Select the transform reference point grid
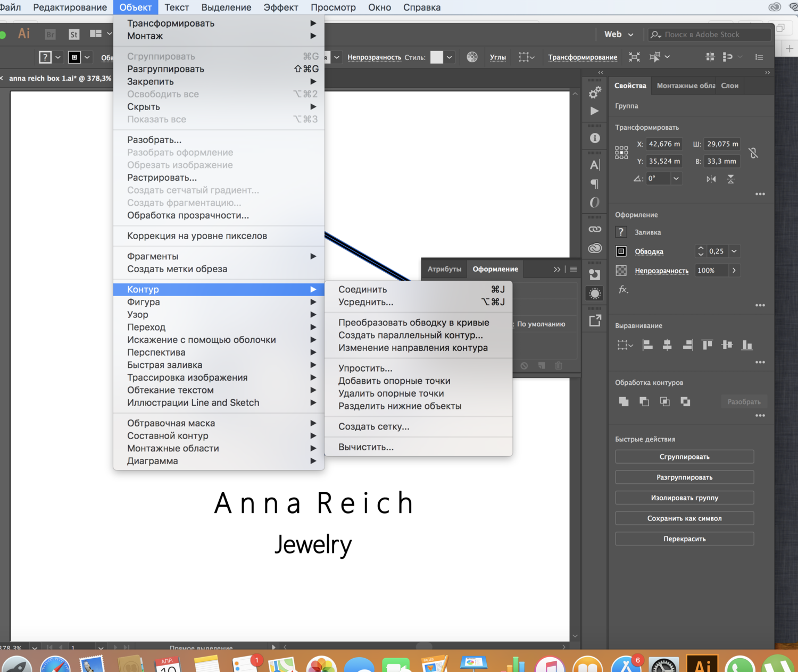The image size is (798, 672). click(x=621, y=153)
